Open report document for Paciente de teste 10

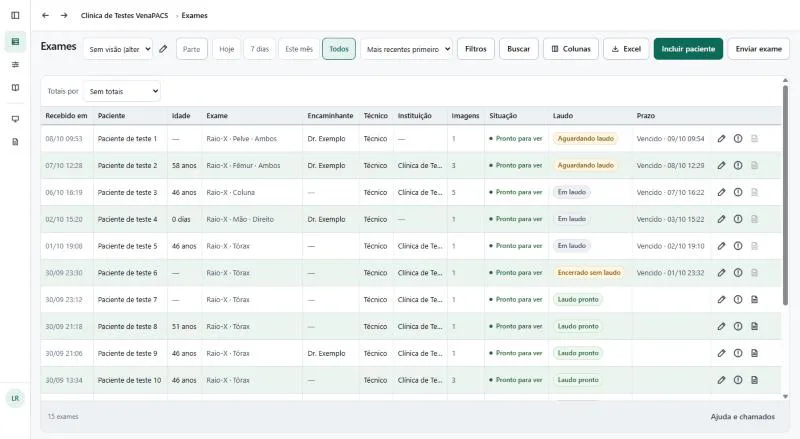click(x=755, y=380)
